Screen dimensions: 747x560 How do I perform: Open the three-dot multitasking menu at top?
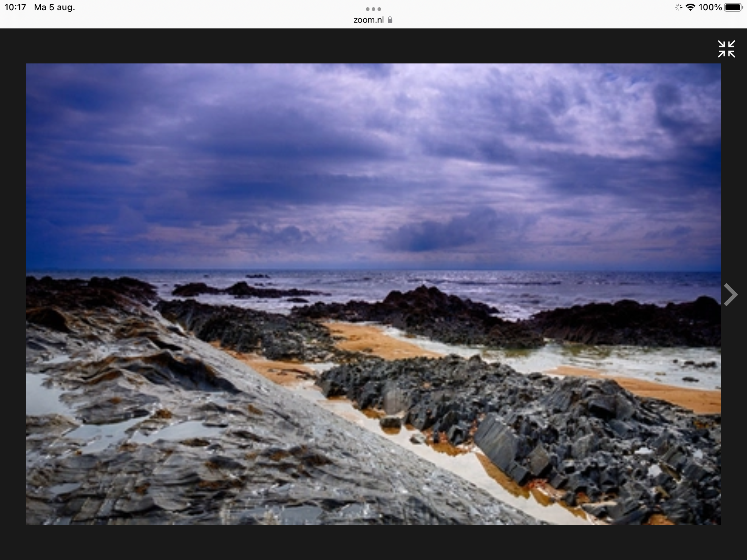[373, 9]
